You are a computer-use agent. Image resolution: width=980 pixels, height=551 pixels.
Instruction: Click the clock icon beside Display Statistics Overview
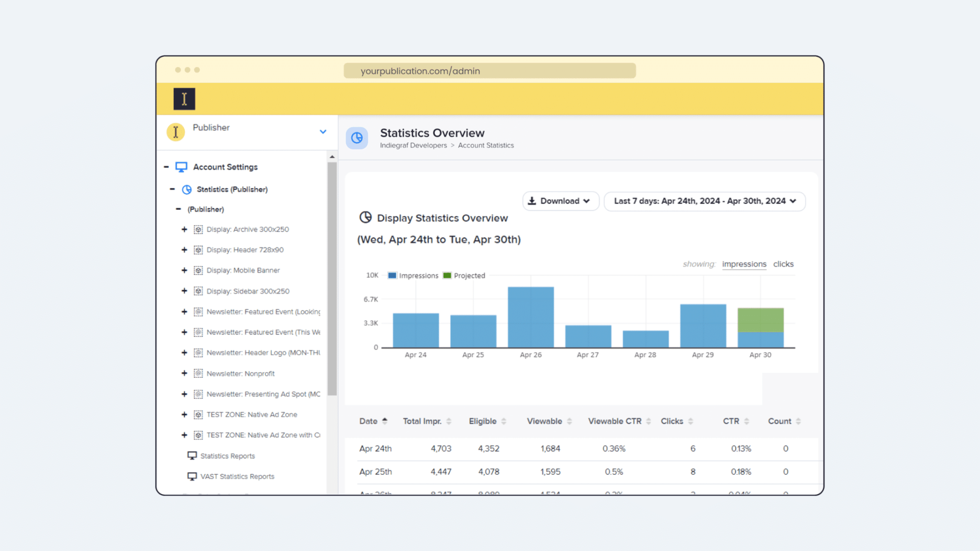365,217
